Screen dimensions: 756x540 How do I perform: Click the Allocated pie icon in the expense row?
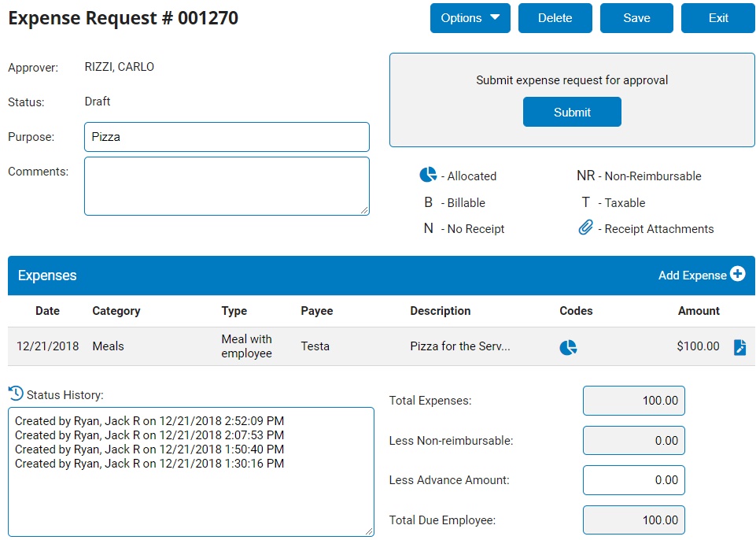pyautogui.click(x=568, y=347)
